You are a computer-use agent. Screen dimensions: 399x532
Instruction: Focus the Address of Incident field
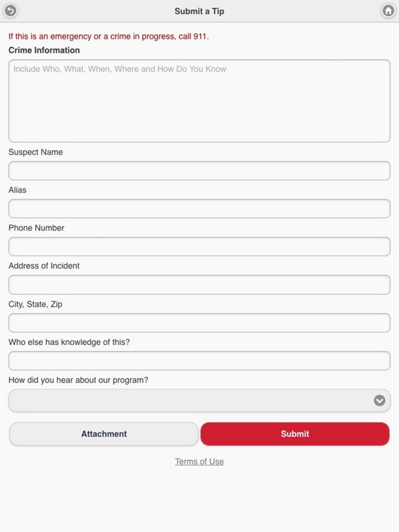point(199,285)
